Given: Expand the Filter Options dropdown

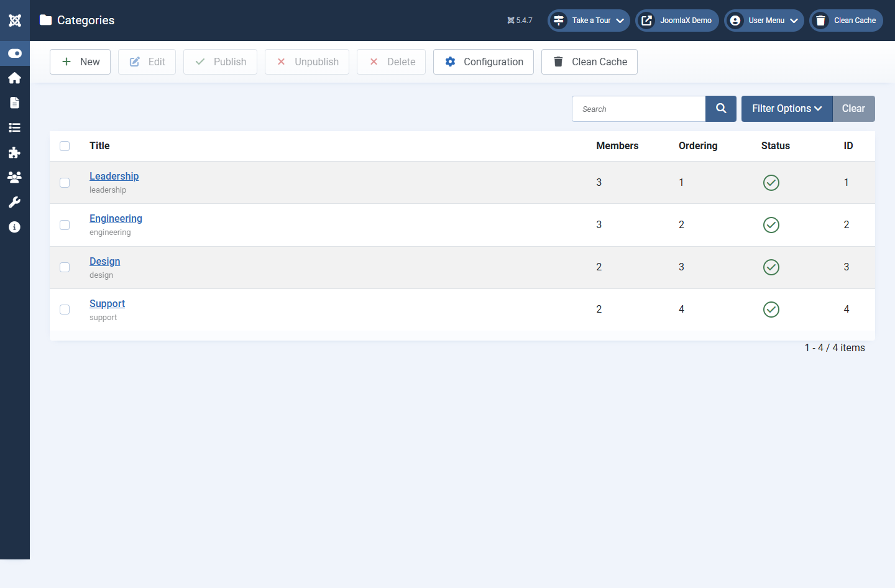Looking at the screenshot, I should tap(787, 109).
